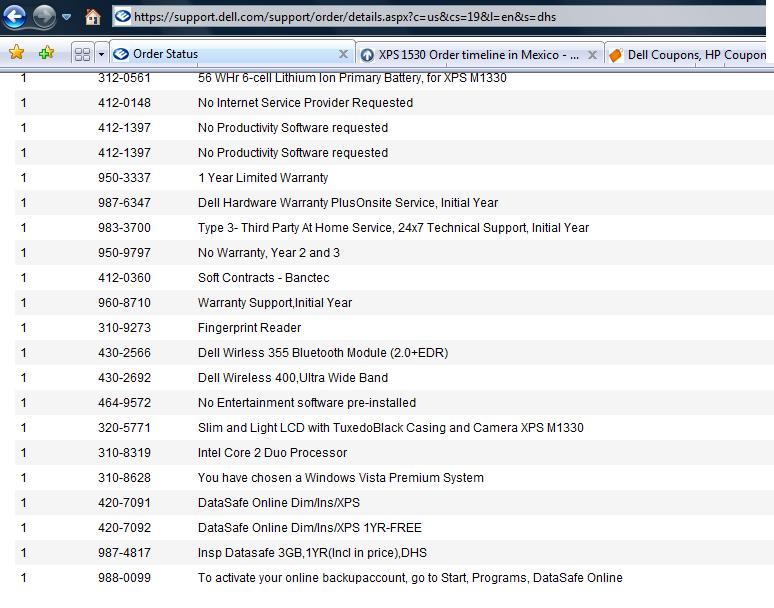This screenshot has width=774, height=608.
Task: Click 'Insp Datasafe 3GB,1YR(Incl in price),DHS' text
Action: point(312,553)
